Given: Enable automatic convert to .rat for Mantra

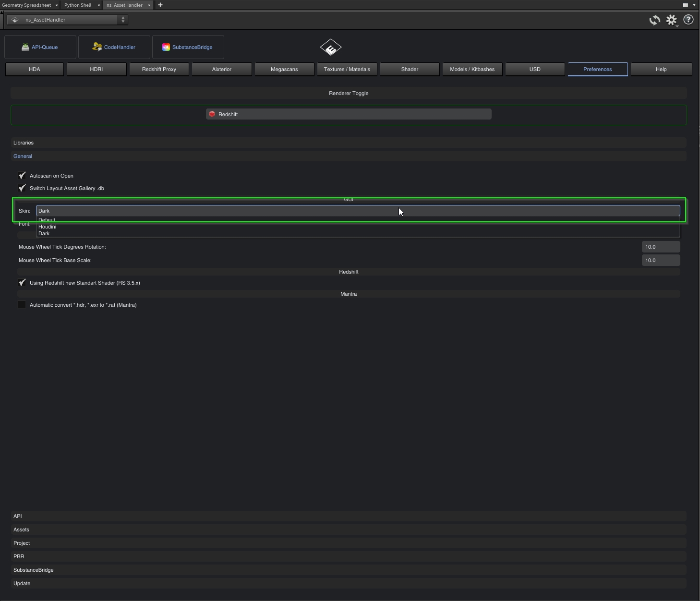Looking at the screenshot, I should (22, 305).
